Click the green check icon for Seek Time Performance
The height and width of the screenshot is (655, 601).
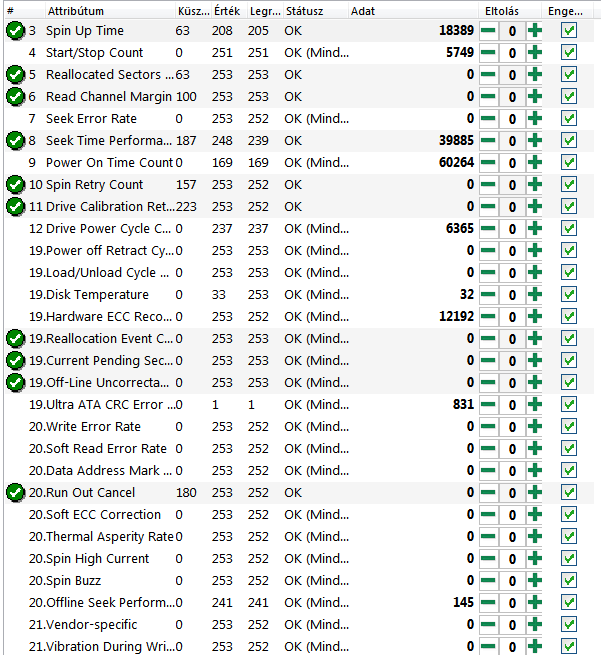point(15,141)
